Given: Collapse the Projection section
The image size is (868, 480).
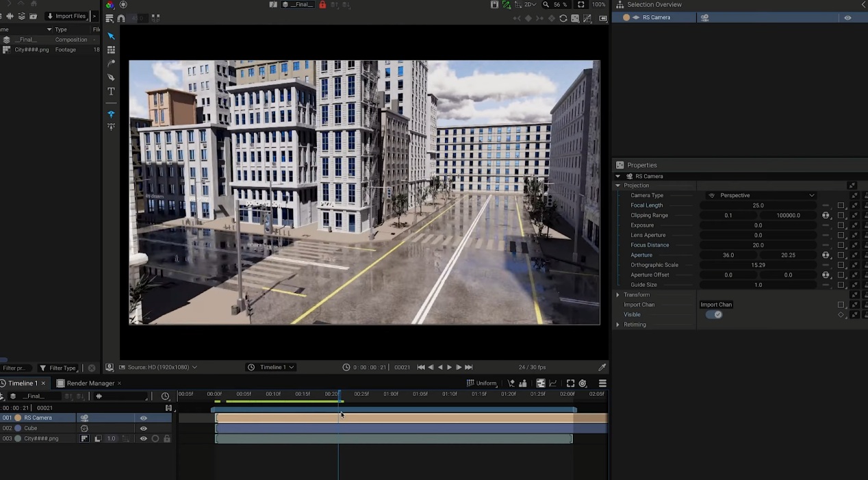Looking at the screenshot, I should click(618, 186).
